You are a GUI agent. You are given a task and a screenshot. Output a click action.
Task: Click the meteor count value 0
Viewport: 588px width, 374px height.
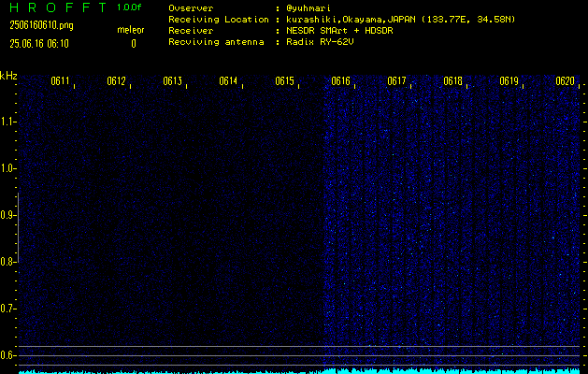(x=134, y=44)
